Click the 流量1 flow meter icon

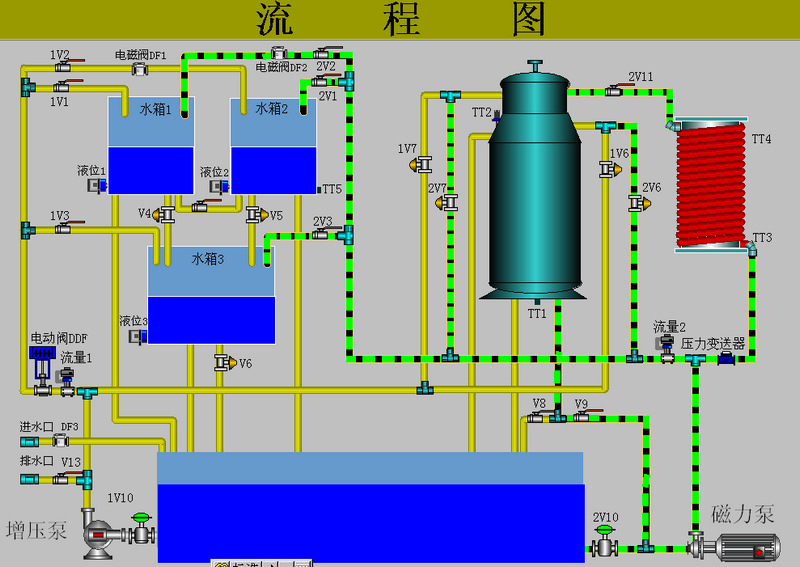tap(68, 378)
